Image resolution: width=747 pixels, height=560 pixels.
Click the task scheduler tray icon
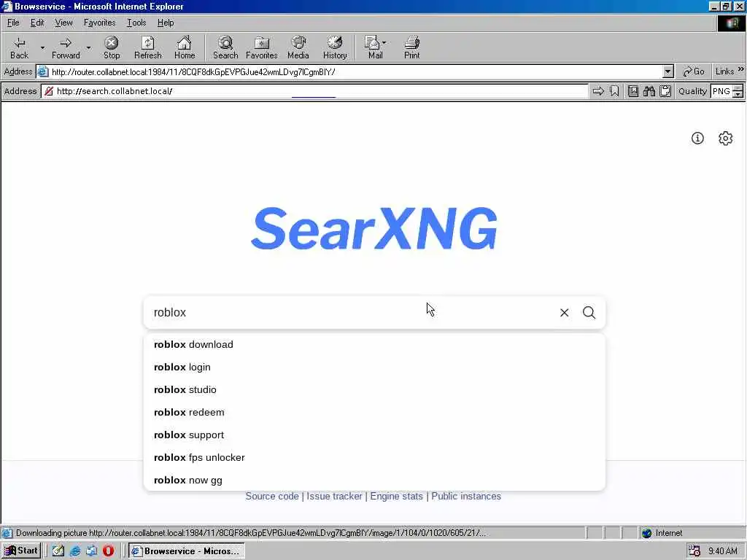click(x=694, y=551)
